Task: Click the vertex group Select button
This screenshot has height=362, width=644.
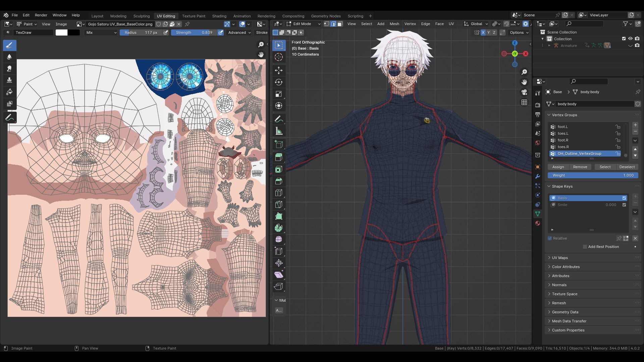Action: pos(605,167)
